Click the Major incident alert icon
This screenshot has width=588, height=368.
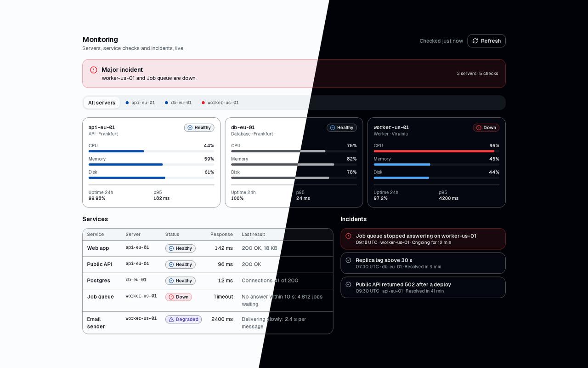pyautogui.click(x=94, y=70)
